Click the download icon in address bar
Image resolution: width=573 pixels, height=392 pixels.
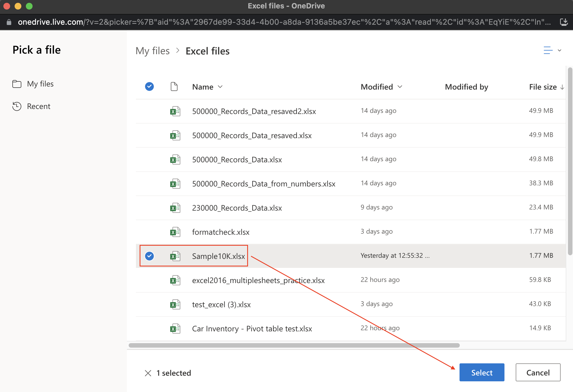(564, 22)
